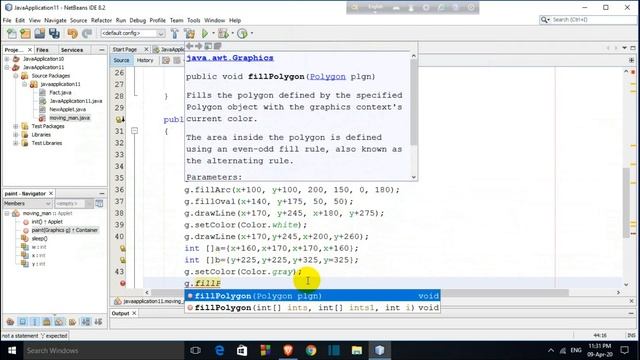Expand the Libraries node

pyautogui.click(x=16, y=135)
